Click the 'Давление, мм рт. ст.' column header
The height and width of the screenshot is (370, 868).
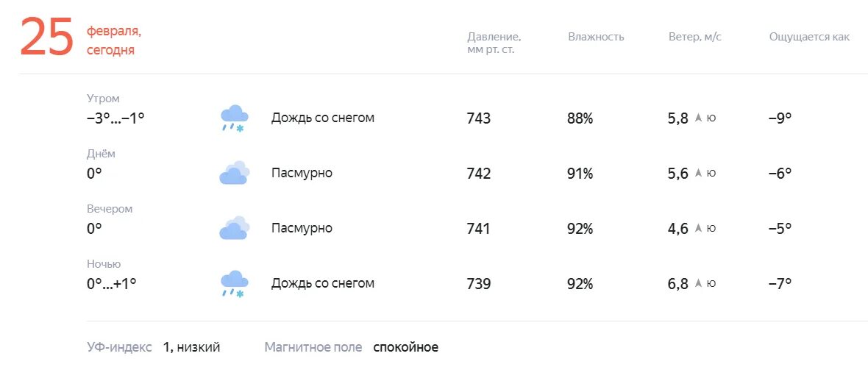(x=494, y=43)
